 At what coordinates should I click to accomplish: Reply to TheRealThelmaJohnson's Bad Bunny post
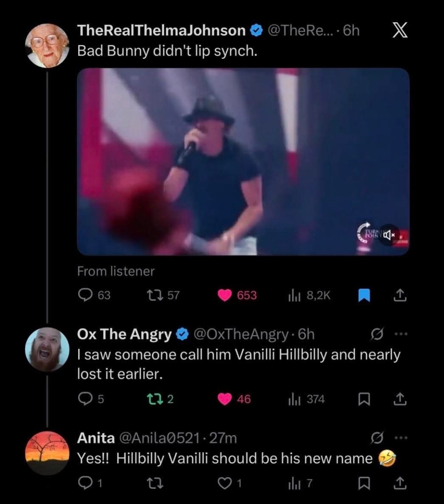click(85, 295)
